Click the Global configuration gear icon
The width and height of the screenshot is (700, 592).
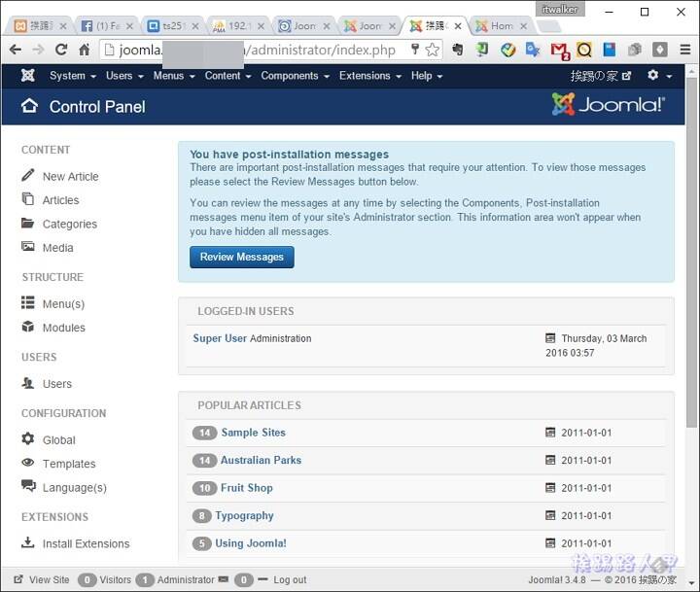click(27, 438)
